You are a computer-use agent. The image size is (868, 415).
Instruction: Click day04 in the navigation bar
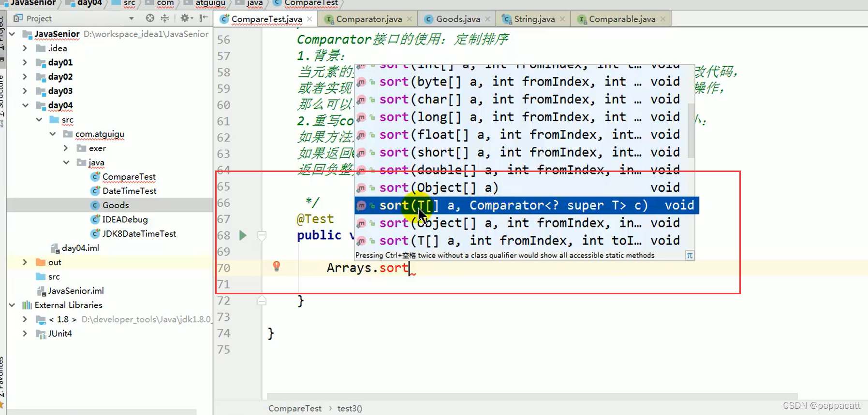click(x=89, y=3)
